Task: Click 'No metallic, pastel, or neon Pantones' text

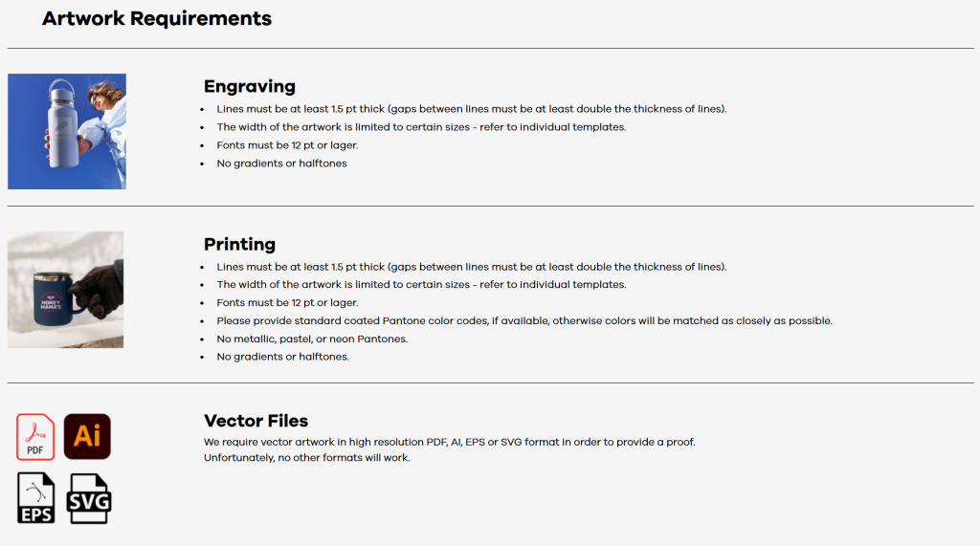Action: click(x=312, y=339)
